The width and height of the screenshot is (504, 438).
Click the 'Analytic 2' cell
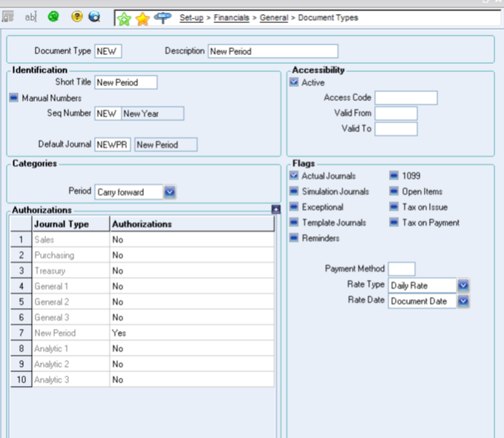[x=71, y=364]
